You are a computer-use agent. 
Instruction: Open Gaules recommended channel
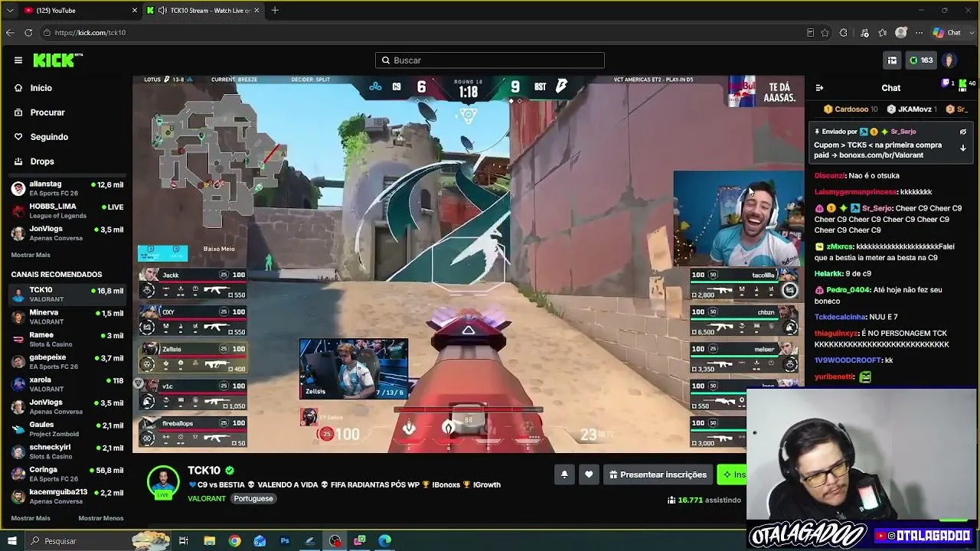[67, 429]
